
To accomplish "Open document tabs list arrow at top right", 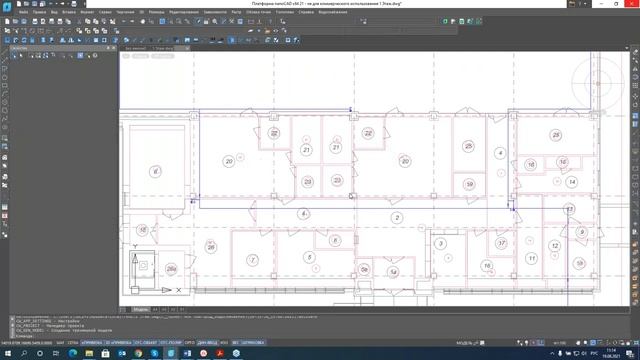I will click(x=627, y=48).
